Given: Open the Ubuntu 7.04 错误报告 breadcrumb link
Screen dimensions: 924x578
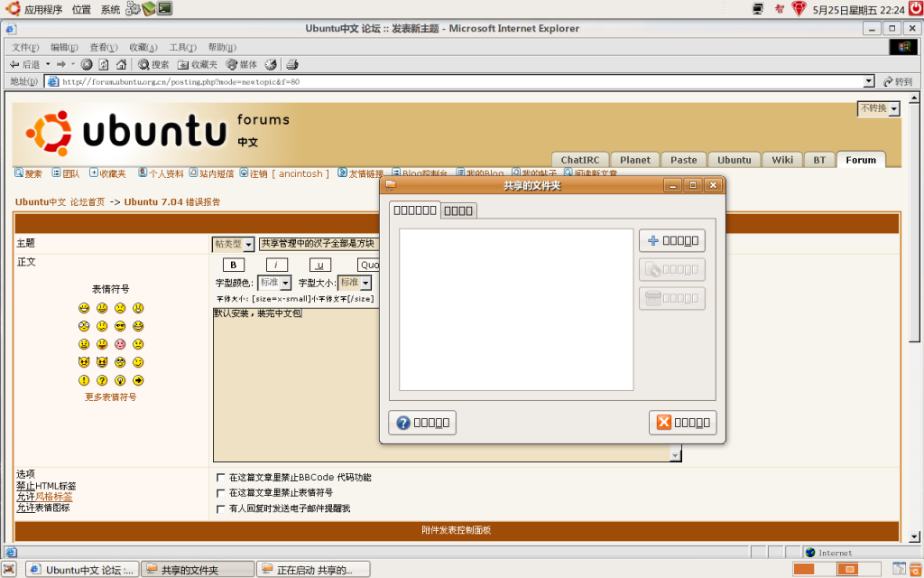Looking at the screenshot, I should (172, 201).
